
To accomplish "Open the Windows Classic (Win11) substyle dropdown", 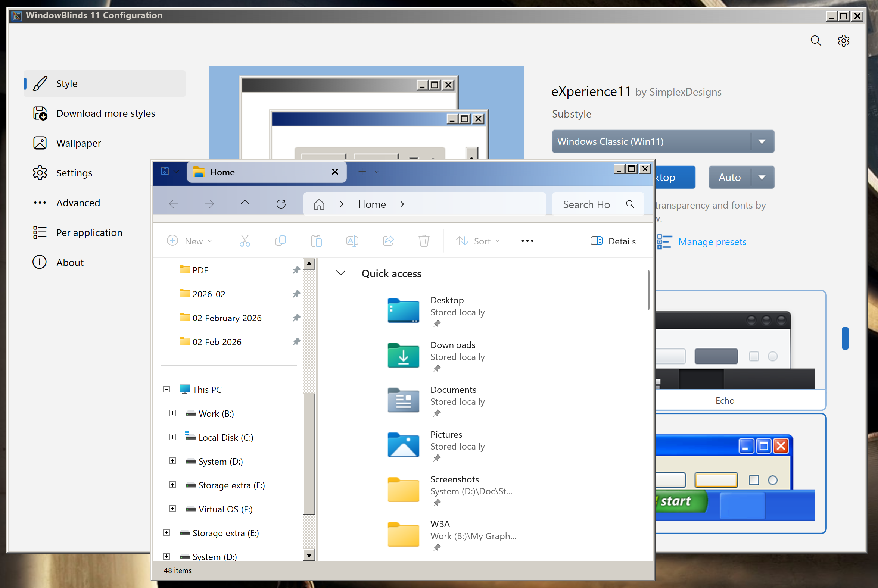I will click(x=761, y=141).
